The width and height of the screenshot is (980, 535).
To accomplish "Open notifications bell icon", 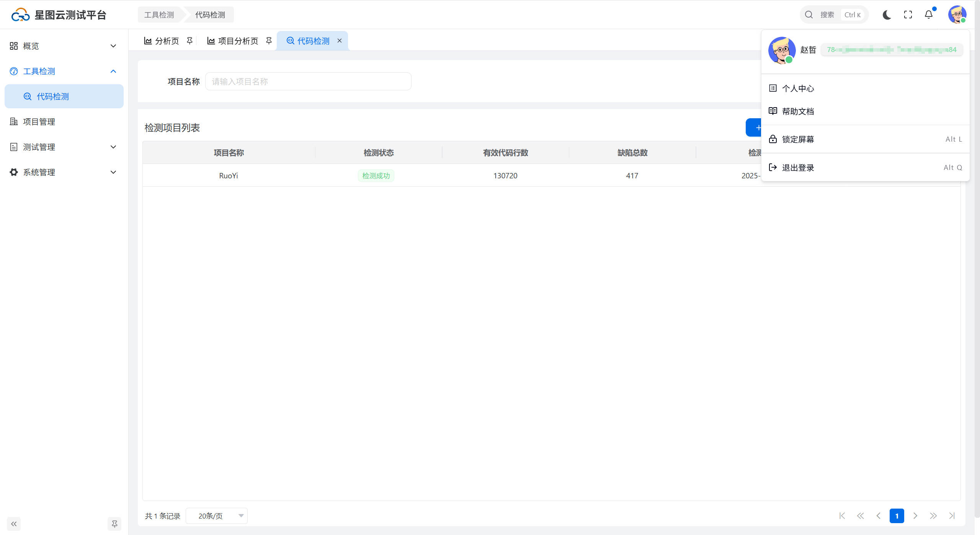I will [929, 15].
